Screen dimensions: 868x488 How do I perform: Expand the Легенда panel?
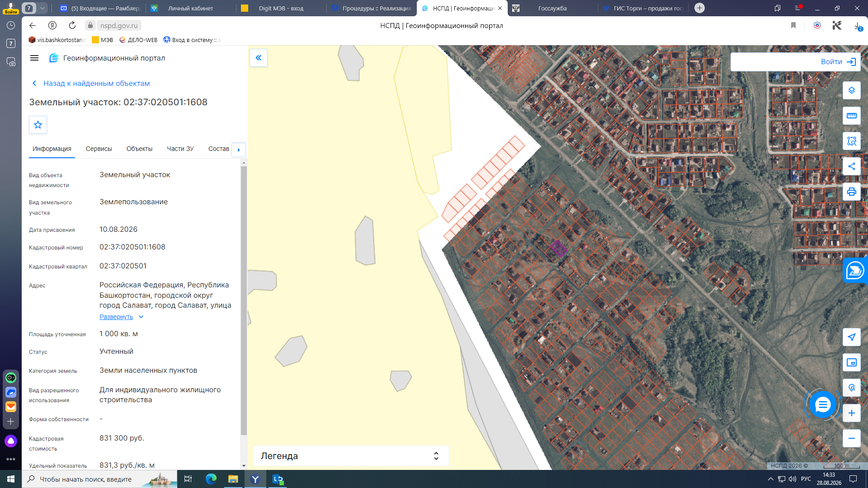click(351, 456)
